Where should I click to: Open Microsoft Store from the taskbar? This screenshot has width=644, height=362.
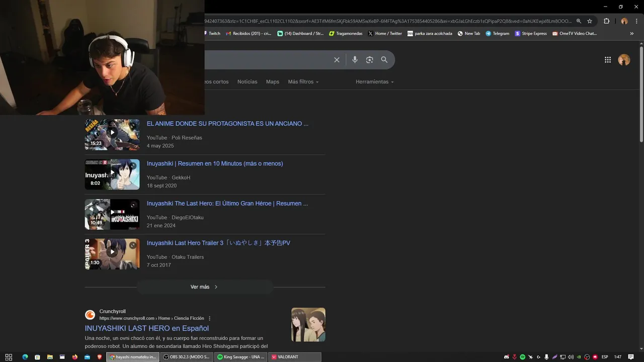point(37,357)
